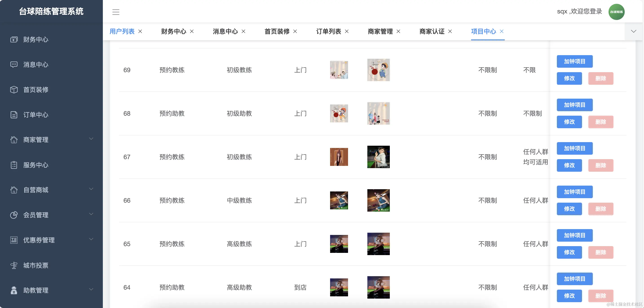This screenshot has width=644, height=308.
Task: Click 修改 button on row 67
Action: pyautogui.click(x=569, y=165)
